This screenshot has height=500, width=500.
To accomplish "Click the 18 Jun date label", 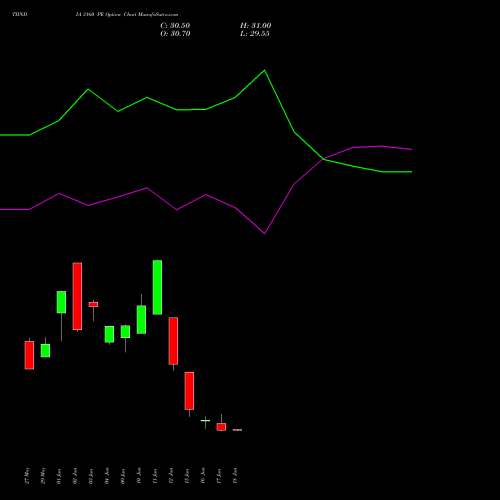I will click(x=235, y=476).
